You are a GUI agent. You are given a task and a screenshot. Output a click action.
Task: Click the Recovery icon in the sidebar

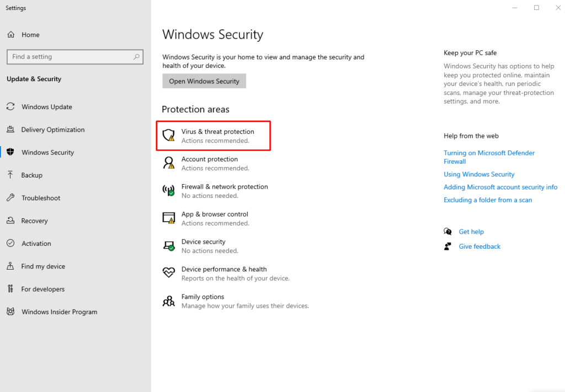11,221
